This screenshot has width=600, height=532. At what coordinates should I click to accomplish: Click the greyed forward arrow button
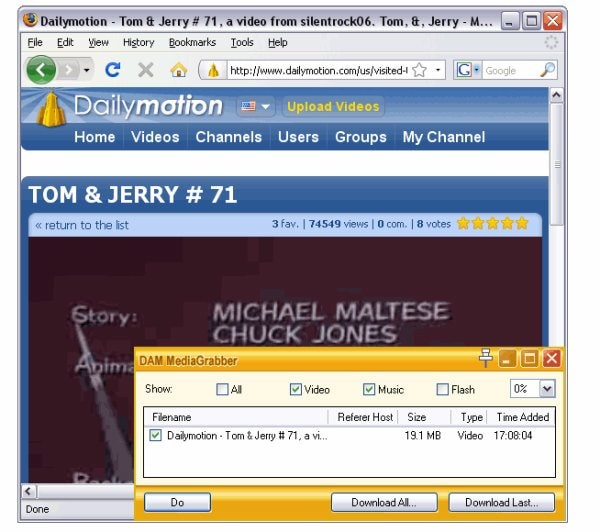click(x=69, y=70)
